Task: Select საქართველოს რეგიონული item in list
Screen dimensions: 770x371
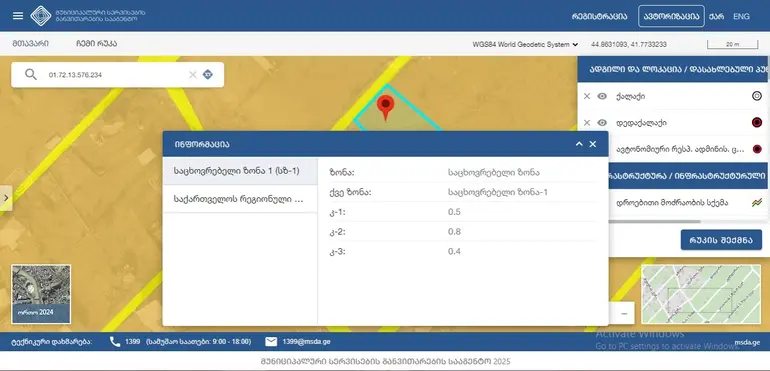Action: point(240,199)
